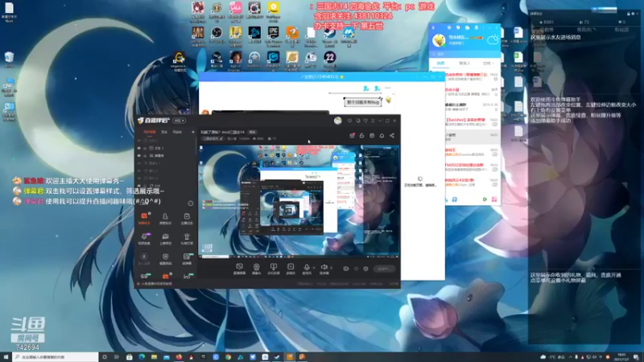Open Task View on the taskbar
This screenshot has height=362, width=644.
(x=117, y=357)
